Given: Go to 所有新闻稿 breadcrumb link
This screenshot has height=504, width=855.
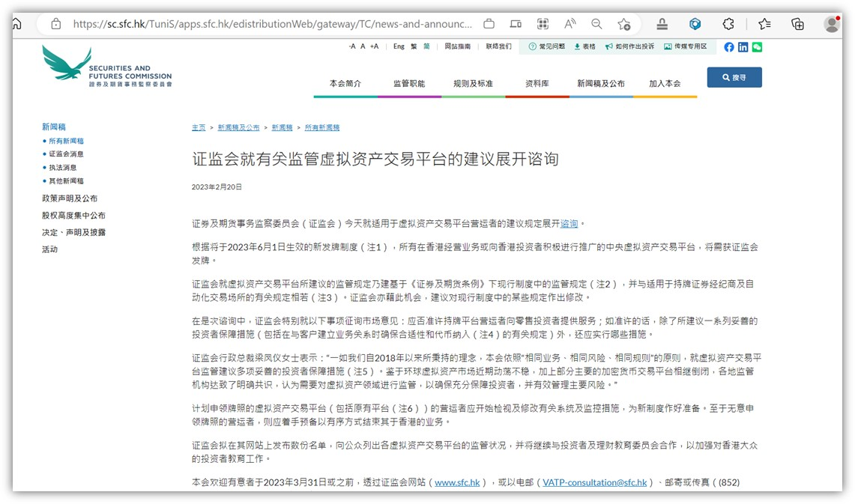Looking at the screenshot, I should click(322, 127).
